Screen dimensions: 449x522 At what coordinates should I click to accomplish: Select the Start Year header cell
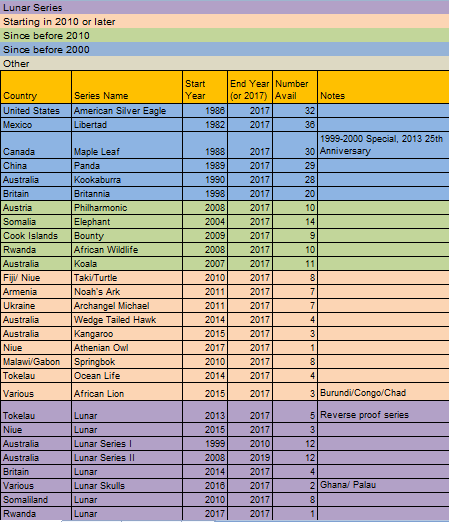pos(205,87)
